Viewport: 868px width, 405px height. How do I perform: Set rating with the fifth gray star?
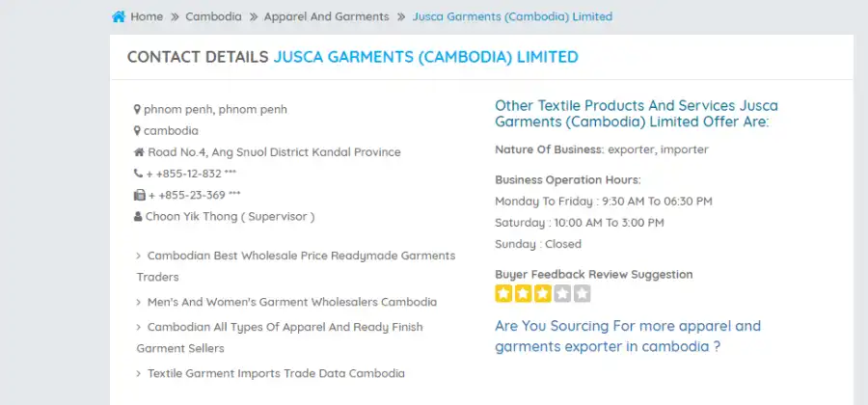[582, 293]
